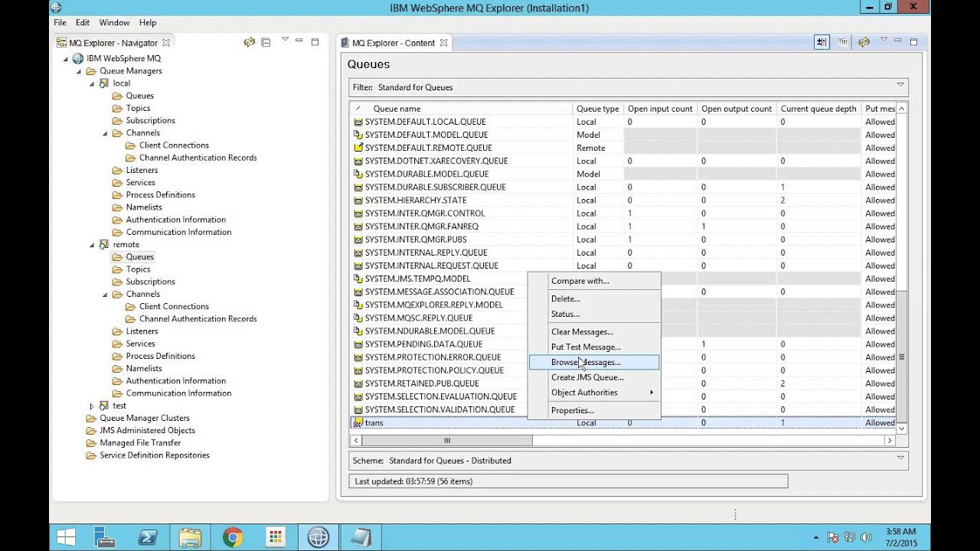
Task: Click right arrow of horizontal scrollbar
Action: 890,441
